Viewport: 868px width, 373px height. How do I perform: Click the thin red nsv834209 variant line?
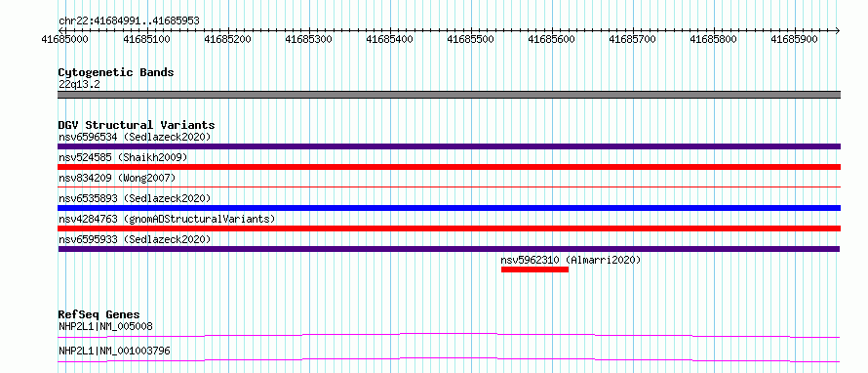point(449,187)
